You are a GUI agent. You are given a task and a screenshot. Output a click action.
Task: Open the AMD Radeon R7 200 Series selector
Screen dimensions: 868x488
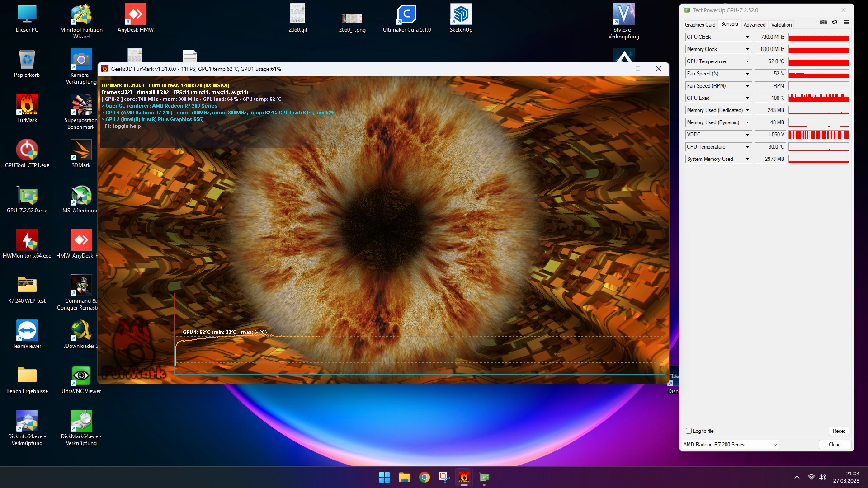730,445
